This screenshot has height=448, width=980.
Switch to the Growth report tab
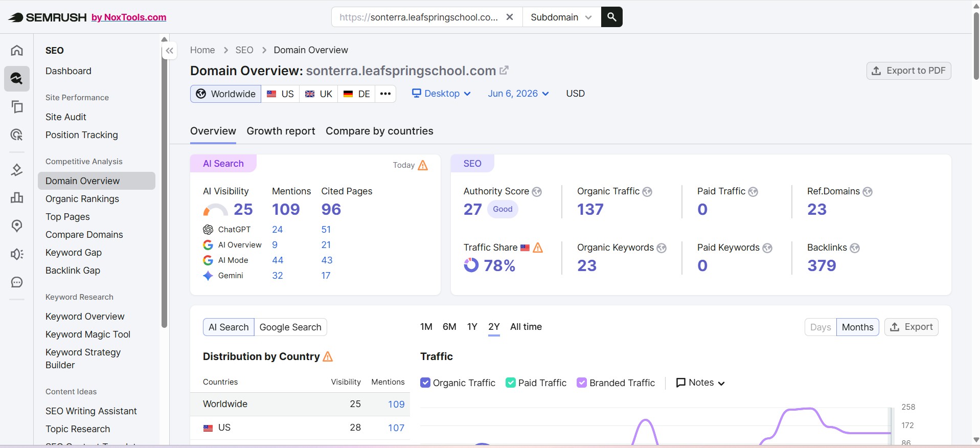point(281,131)
